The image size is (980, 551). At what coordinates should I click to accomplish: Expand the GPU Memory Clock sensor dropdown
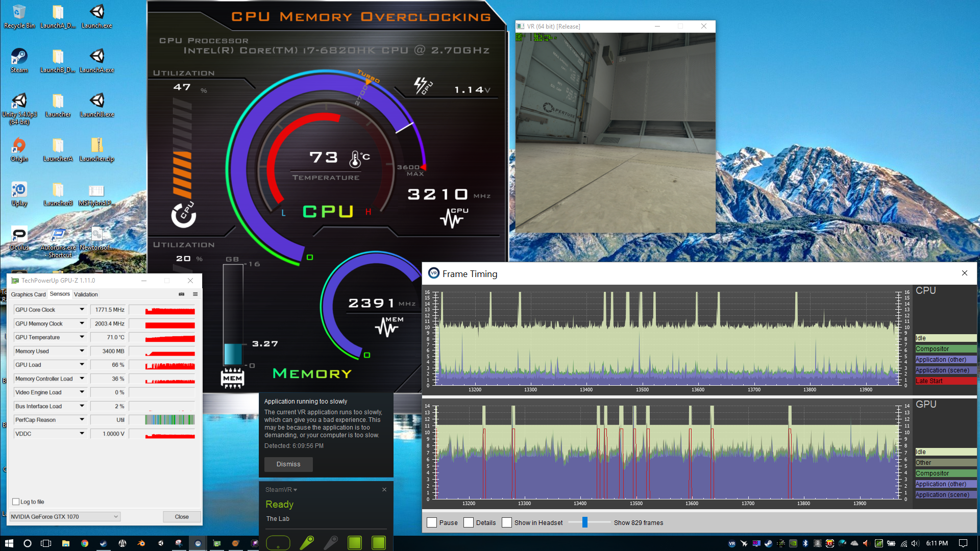coord(82,323)
